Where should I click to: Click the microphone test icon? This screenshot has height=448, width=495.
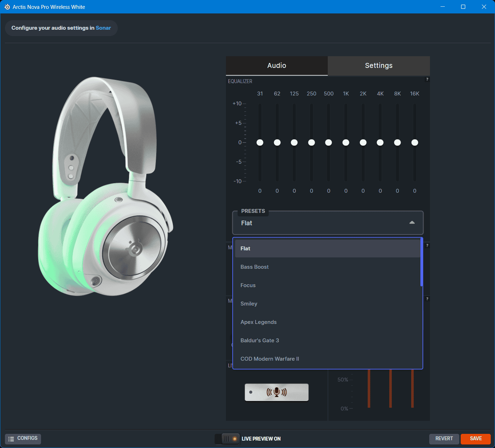[x=276, y=392]
